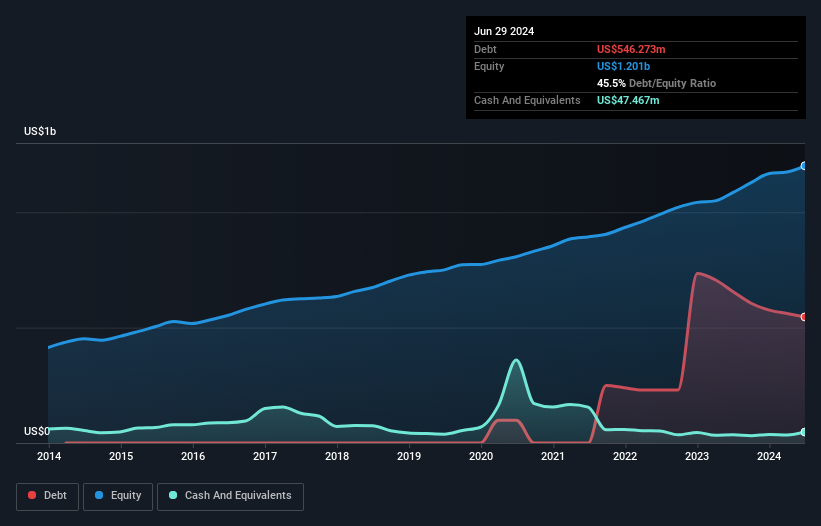Click the 2020 x-axis label
The image size is (821, 526).
pos(481,456)
